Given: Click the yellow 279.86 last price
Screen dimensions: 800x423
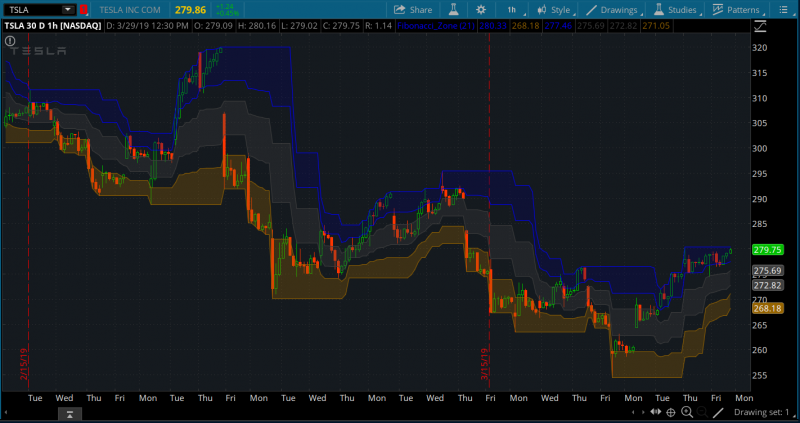Looking at the screenshot, I should [190, 10].
